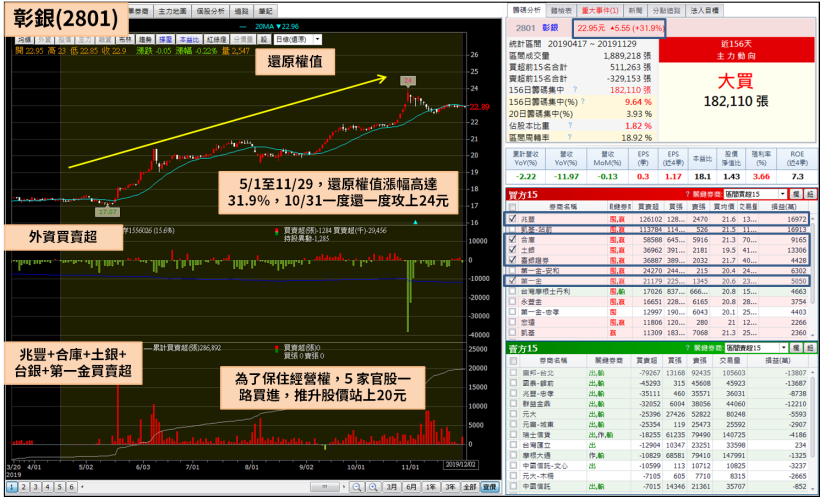Uncheck the 第一金 broker checkbox
Image resolution: width=820 pixels, height=497 pixels.
512,281
